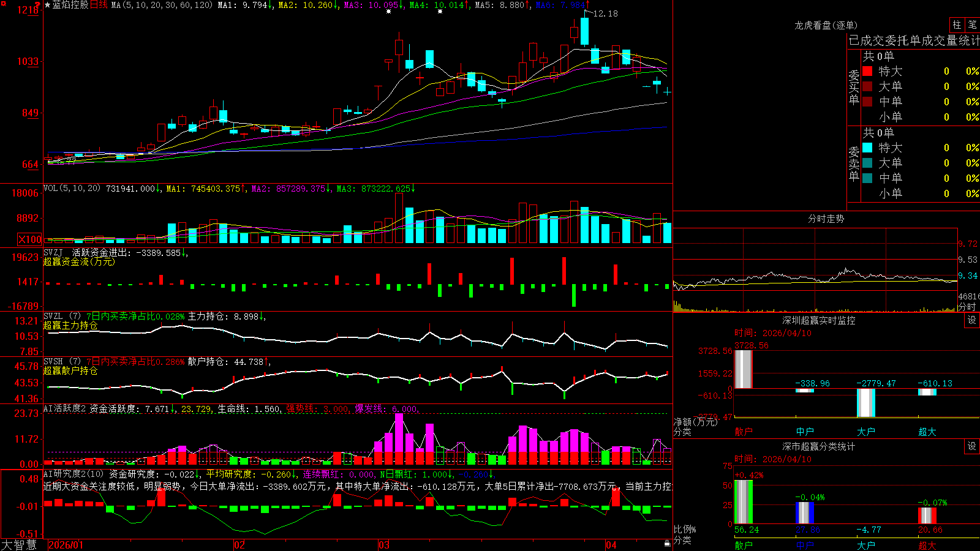Open 设 settings for 深市超赢分类统计
This screenshot has width=980, height=551.
tap(972, 446)
